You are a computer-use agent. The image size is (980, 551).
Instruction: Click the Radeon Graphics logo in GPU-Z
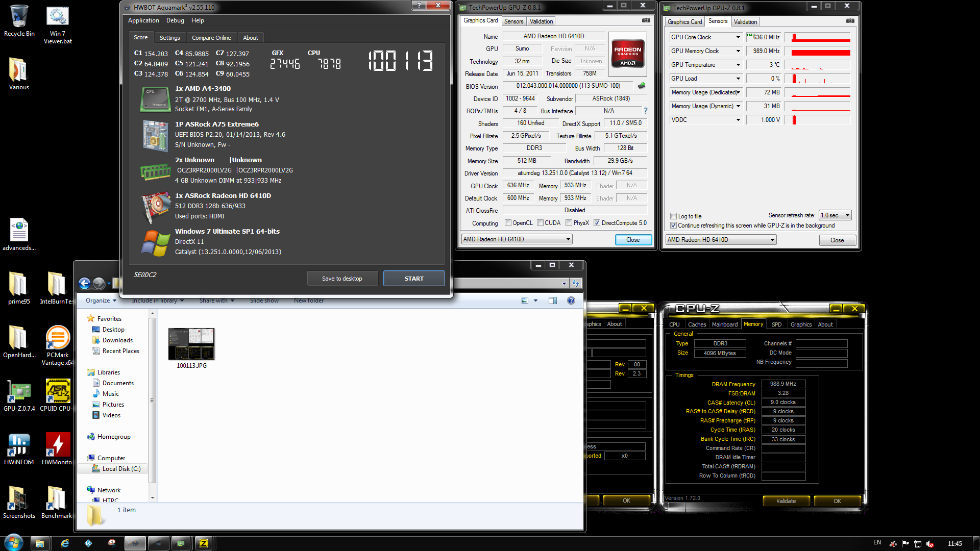click(628, 55)
